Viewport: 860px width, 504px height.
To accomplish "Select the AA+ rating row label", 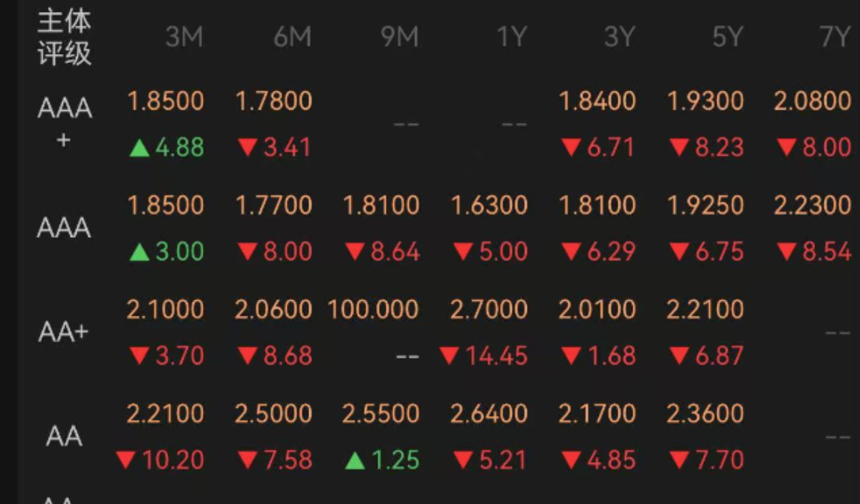I will tap(65, 331).
